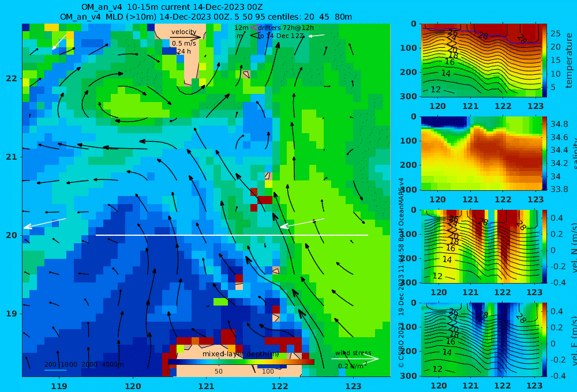Click the '0.2 N/m²' wind stress value

pyautogui.click(x=353, y=366)
